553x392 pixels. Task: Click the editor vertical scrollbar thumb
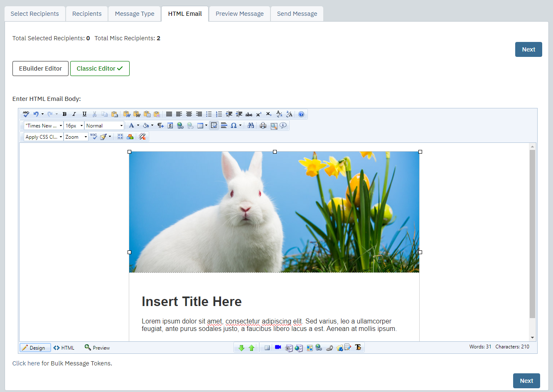pyautogui.click(x=532, y=234)
